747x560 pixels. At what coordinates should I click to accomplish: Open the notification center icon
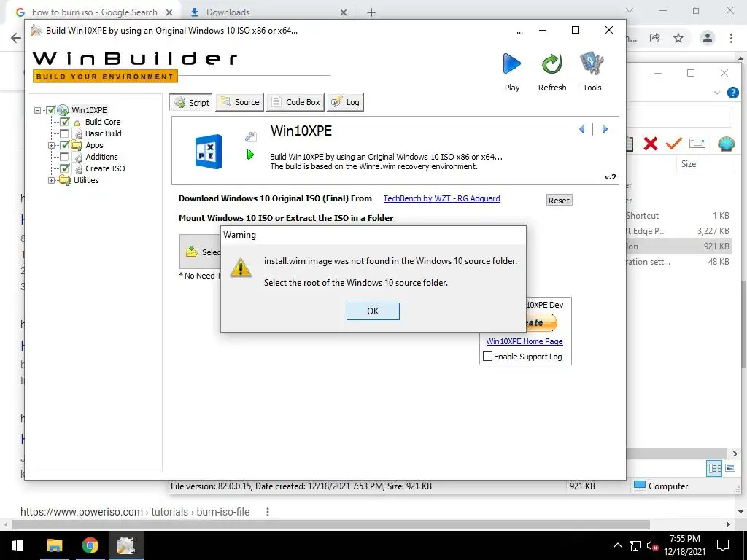(723, 545)
